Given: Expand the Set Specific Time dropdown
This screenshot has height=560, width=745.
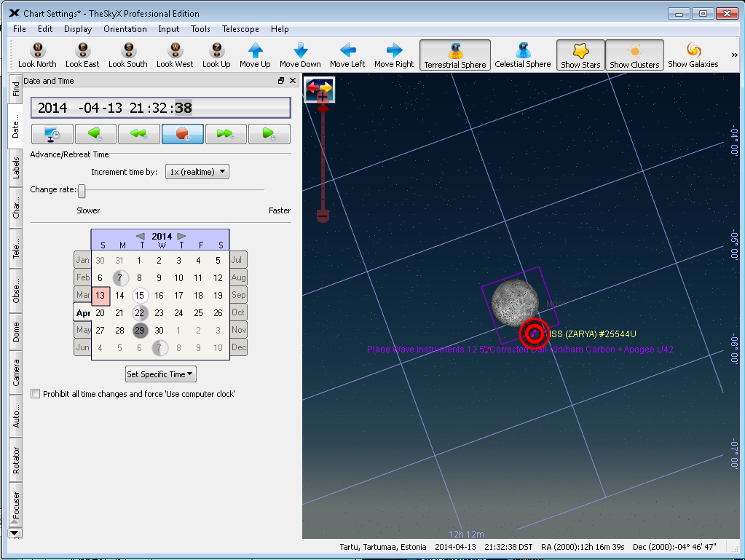Looking at the screenshot, I should click(161, 374).
